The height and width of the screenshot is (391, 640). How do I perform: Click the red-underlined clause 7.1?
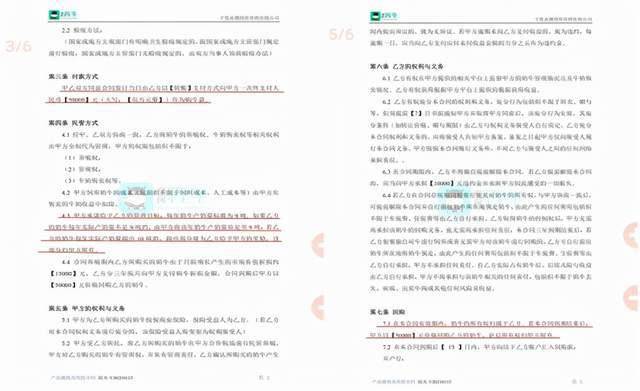pos(481,329)
